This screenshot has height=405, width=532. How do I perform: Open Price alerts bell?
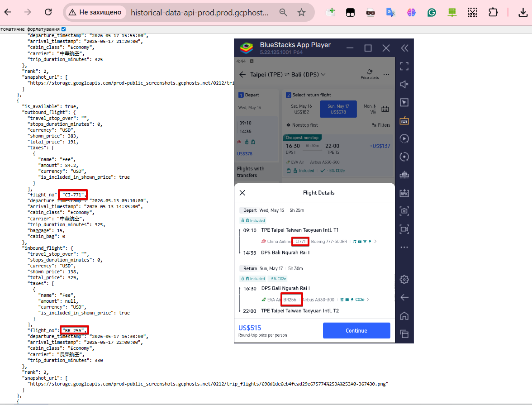pos(370,74)
